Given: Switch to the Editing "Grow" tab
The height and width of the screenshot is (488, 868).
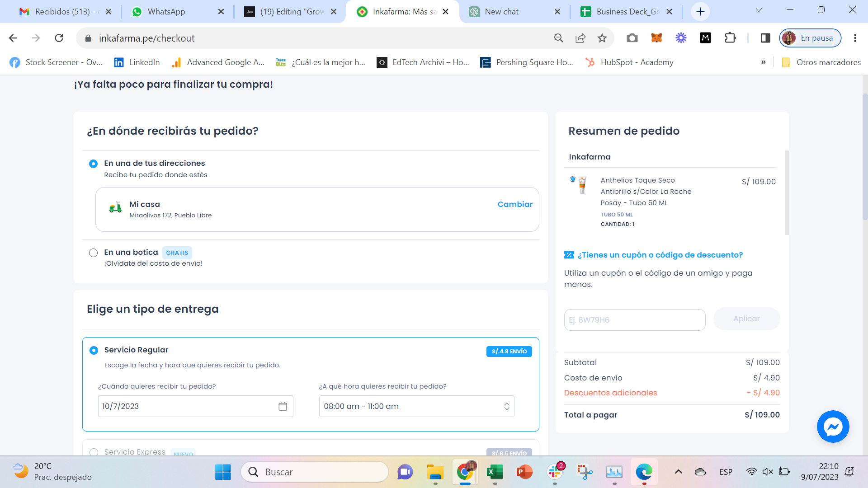Looking at the screenshot, I should [290, 12].
